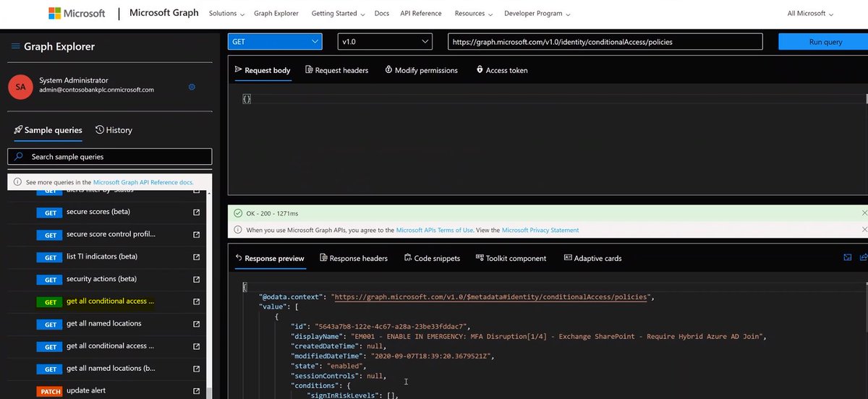Dismiss the Terms of Use notice bar
This screenshot has height=399, width=868.
tap(864, 230)
